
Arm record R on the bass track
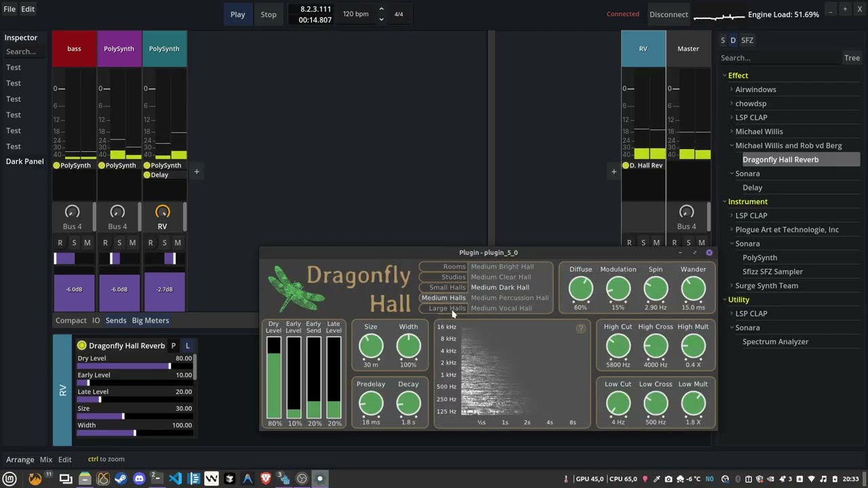point(60,243)
